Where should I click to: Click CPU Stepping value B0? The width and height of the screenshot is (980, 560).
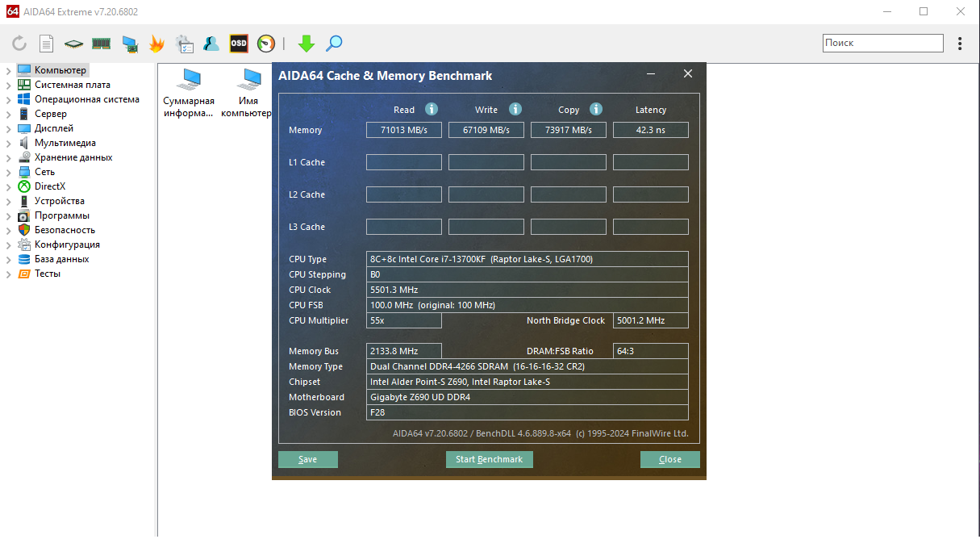tap(528, 274)
